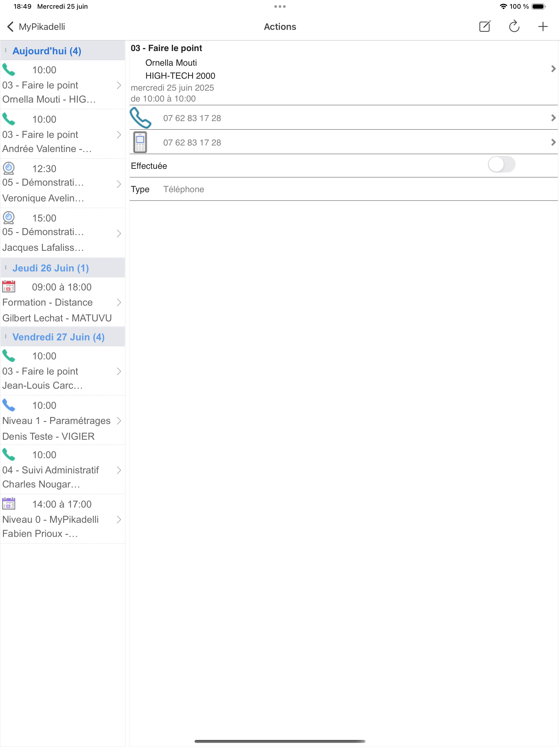Toggle the Effectuée switch

[x=501, y=165]
